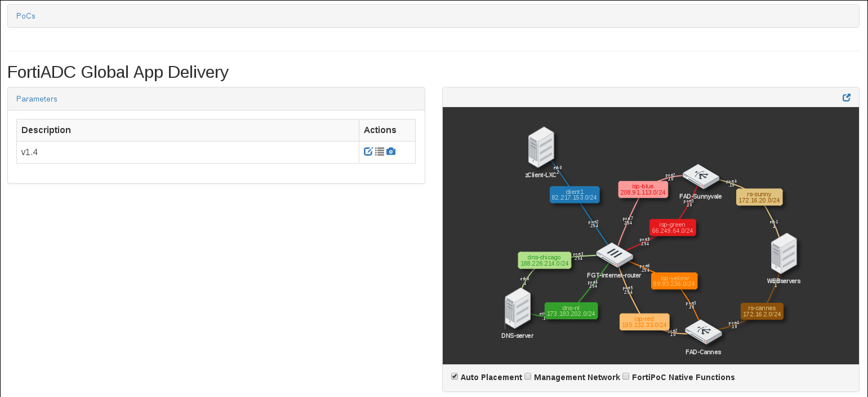Click the Parameters panel link
The height and width of the screenshot is (397, 868).
37,99
